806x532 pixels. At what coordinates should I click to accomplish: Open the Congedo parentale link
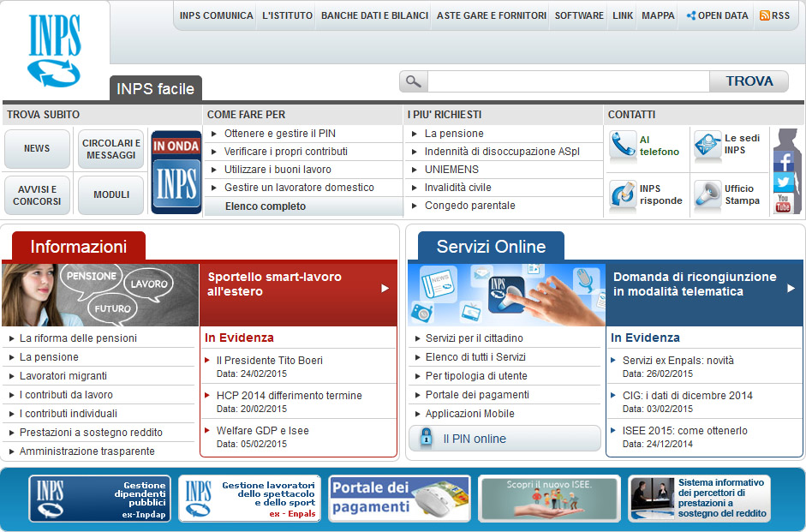click(470, 206)
